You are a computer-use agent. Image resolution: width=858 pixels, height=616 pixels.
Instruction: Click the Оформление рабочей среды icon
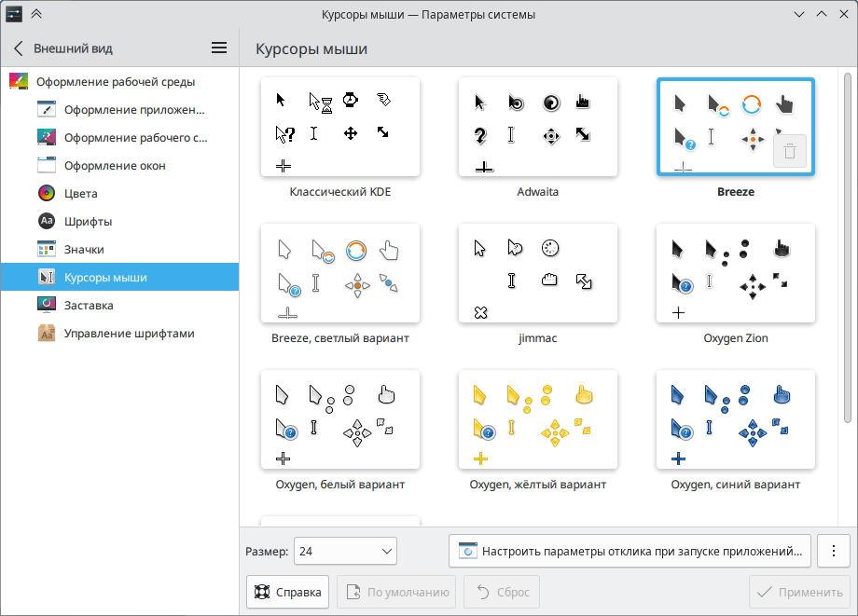19,81
